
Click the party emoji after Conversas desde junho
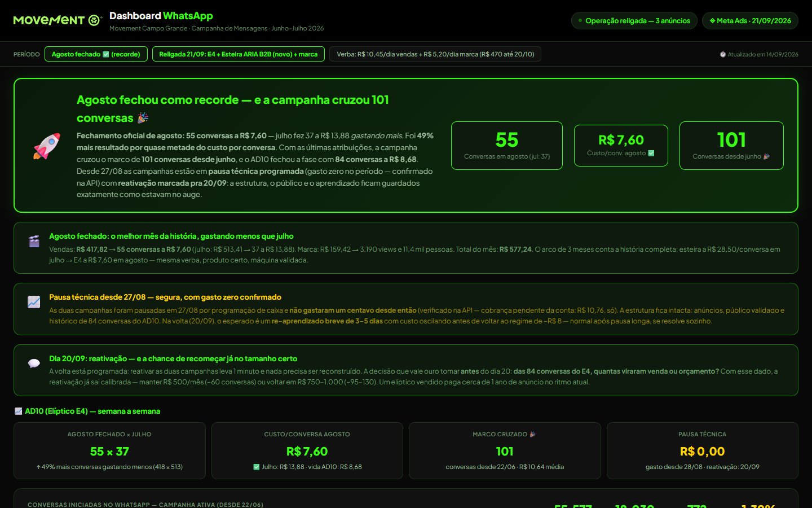coord(766,156)
